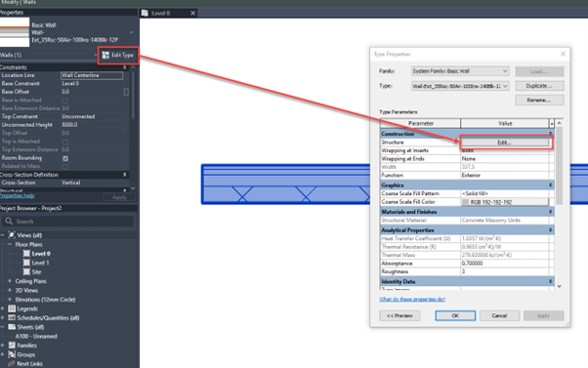Expand the 3D Views node
This screenshot has width=588, height=368.
pyautogui.click(x=10, y=290)
